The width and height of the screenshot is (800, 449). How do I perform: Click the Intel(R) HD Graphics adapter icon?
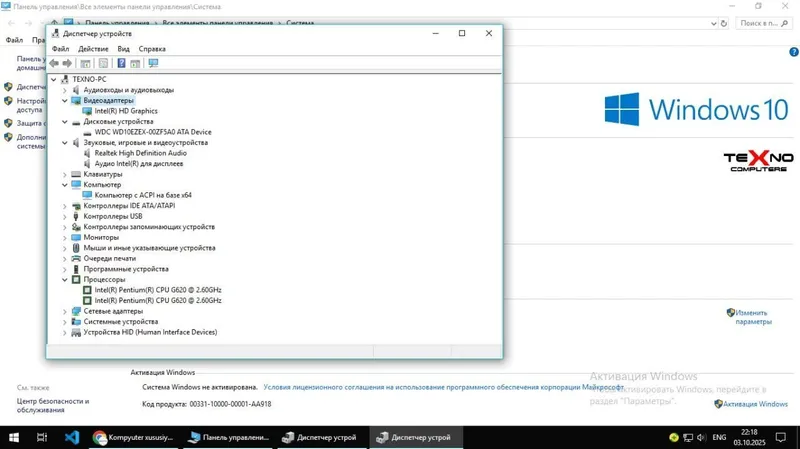87,111
